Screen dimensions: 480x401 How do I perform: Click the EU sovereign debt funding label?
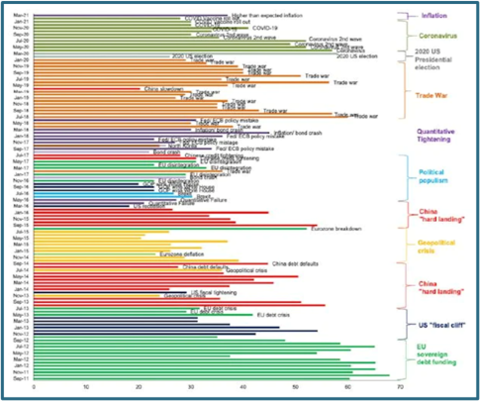tap(436, 354)
